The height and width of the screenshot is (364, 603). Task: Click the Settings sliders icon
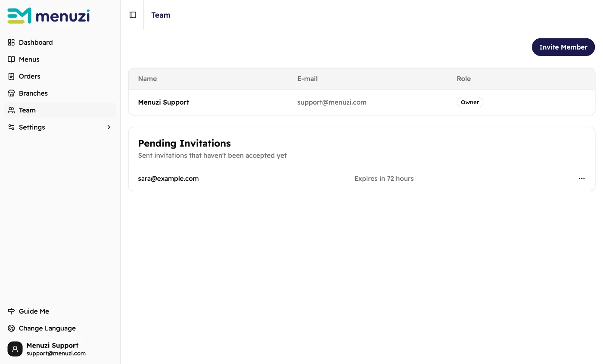pyautogui.click(x=12, y=127)
